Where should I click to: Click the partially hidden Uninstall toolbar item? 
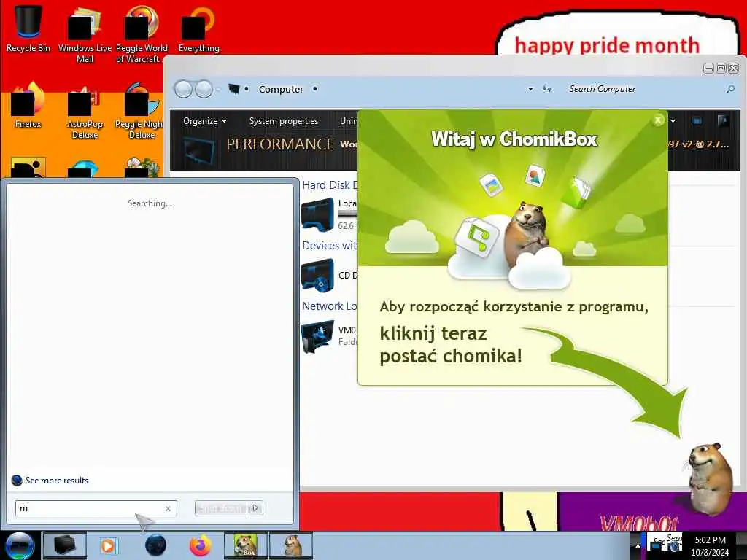[348, 121]
